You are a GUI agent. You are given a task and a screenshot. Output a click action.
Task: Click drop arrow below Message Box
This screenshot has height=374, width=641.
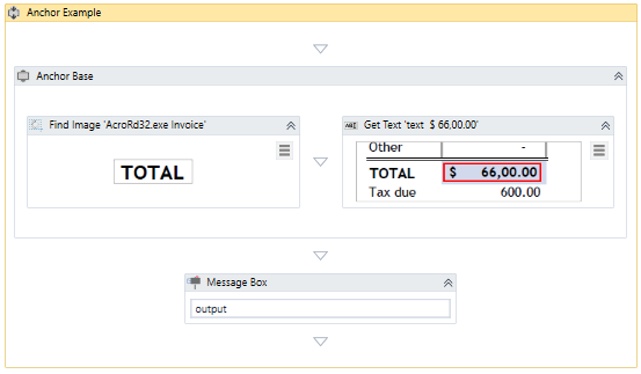pyautogui.click(x=320, y=341)
